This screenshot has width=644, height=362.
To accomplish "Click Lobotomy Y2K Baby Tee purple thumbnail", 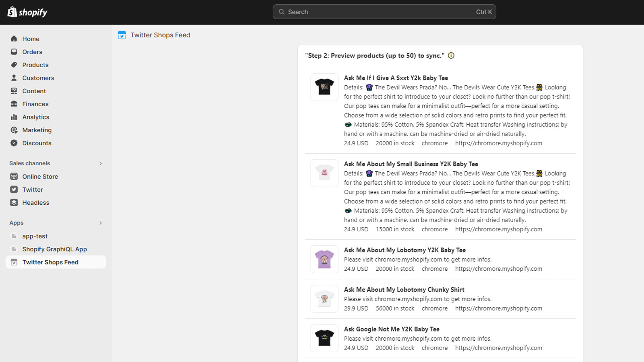I will click(x=324, y=259).
